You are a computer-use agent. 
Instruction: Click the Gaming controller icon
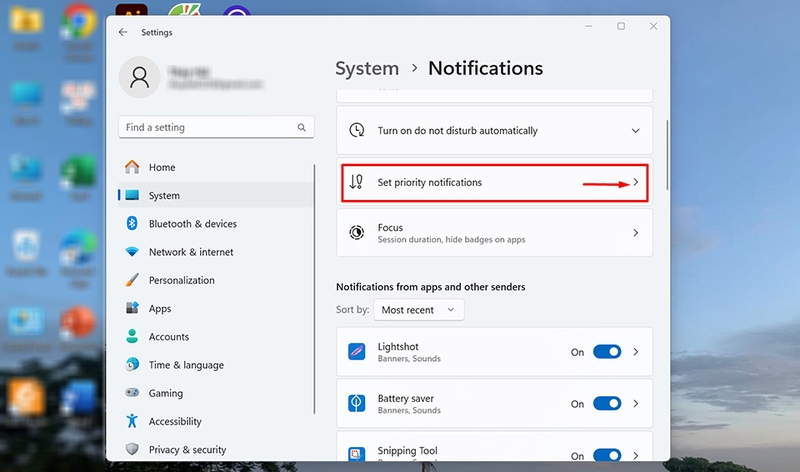pos(132,392)
